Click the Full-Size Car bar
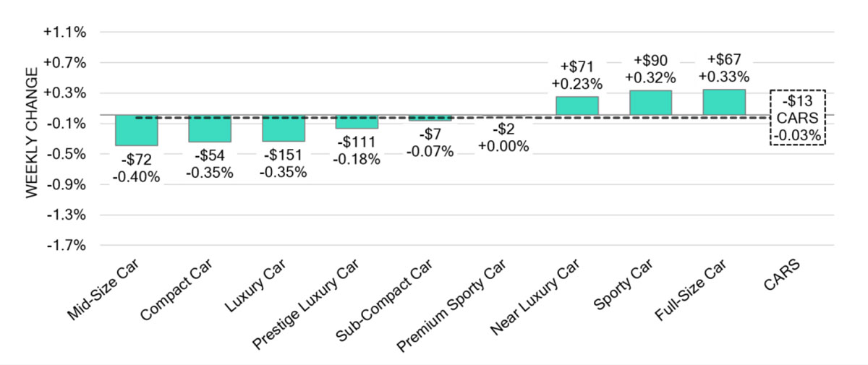The width and height of the screenshot is (868, 365). pos(724,102)
